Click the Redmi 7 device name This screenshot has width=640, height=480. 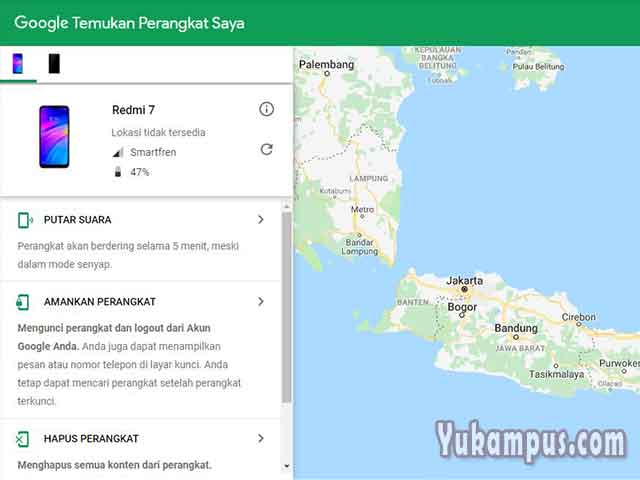pos(133,110)
